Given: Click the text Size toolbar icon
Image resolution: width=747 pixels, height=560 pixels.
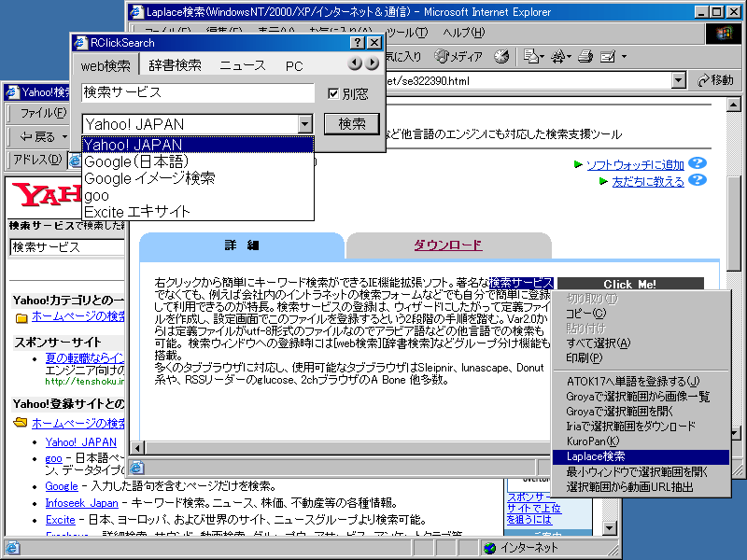Looking at the screenshot, I should [557, 57].
